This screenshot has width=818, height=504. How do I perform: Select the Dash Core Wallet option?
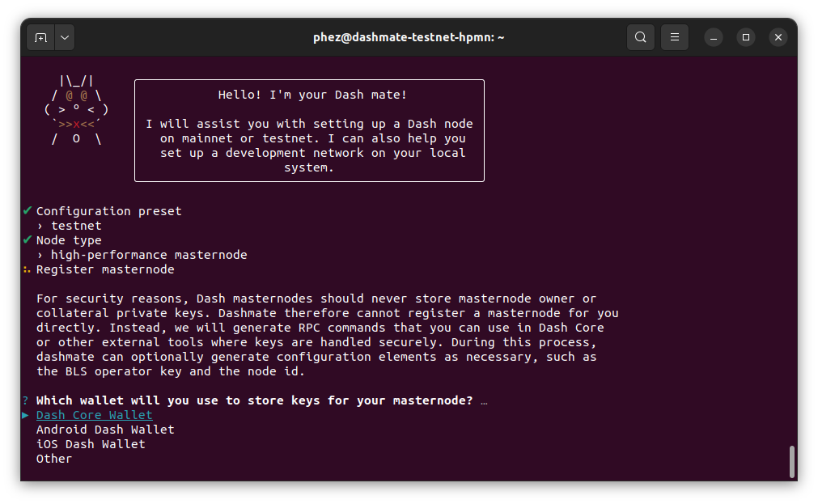pos(94,415)
